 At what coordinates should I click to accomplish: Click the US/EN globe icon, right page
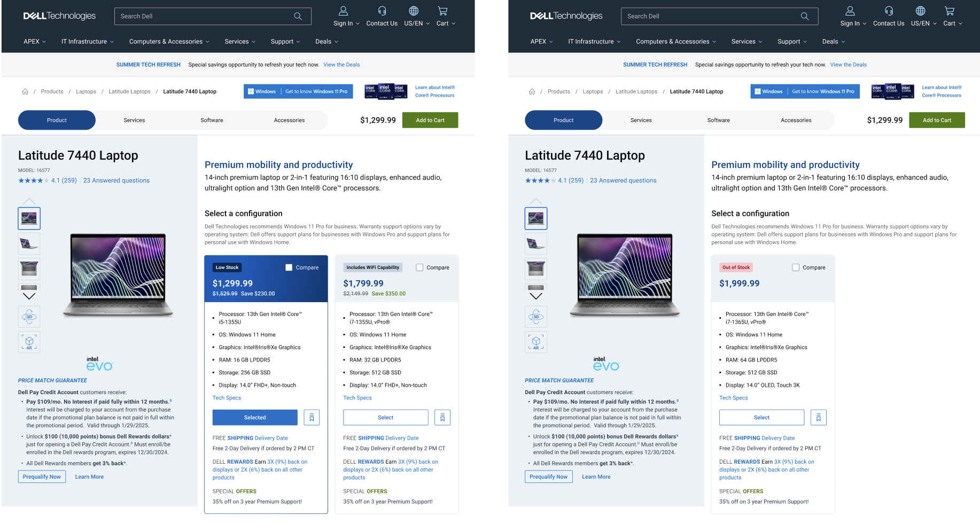921,11
